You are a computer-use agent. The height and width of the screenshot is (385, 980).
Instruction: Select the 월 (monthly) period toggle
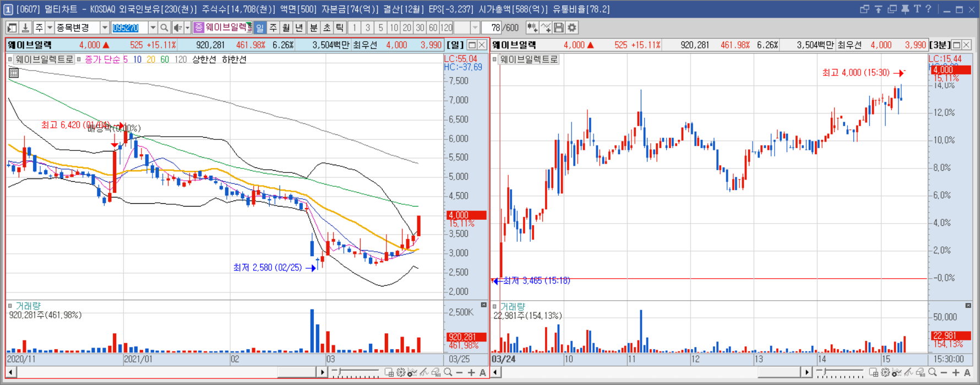[286, 28]
